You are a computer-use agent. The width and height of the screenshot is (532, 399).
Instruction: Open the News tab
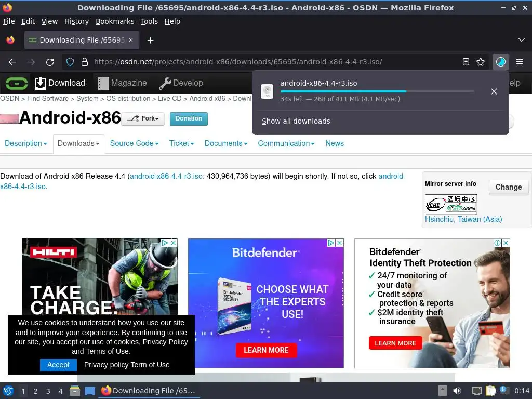pos(335,143)
